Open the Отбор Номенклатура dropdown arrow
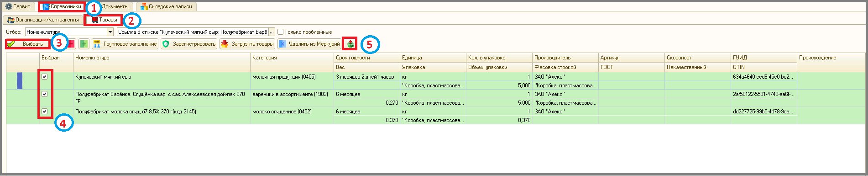The width and height of the screenshot is (868, 176). pos(110,32)
